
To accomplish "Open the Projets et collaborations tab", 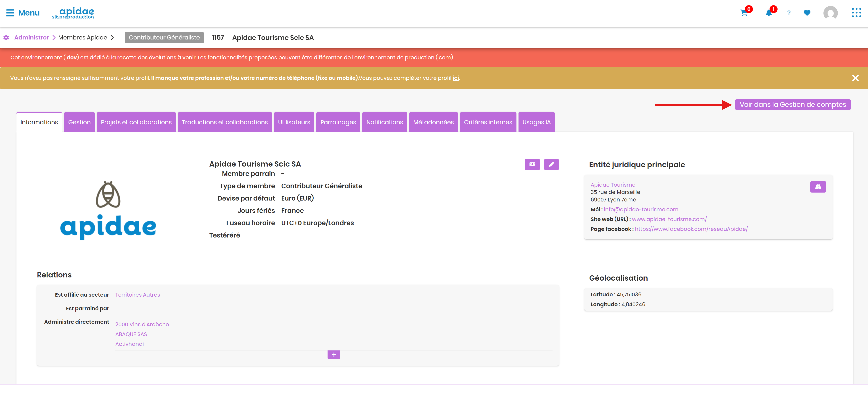I will pos(136,122).
